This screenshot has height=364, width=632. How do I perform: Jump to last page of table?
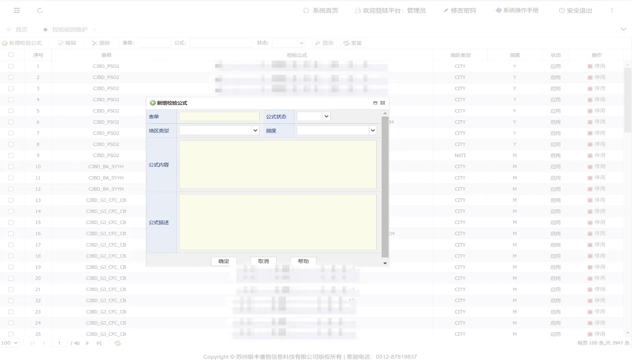[99, 343]
